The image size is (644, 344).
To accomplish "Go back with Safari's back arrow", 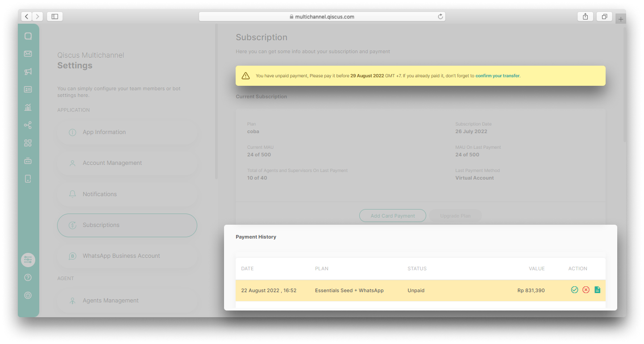I will (x=26, y=17).
